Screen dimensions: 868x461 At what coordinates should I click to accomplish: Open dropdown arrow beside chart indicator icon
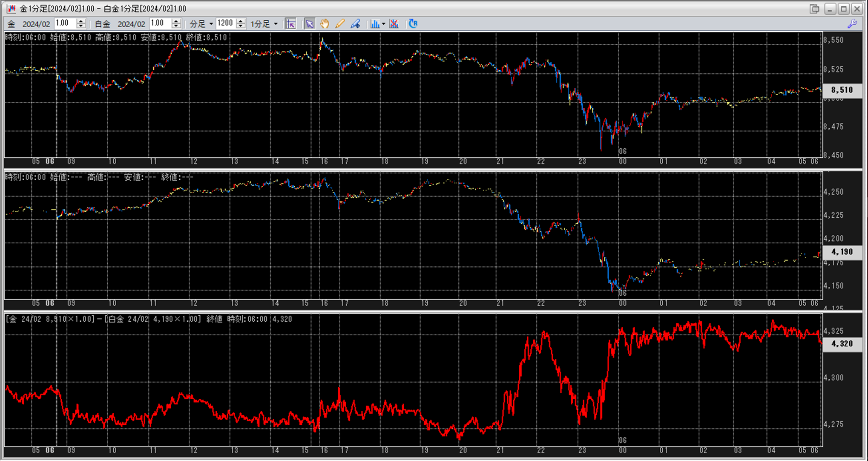[x=383, y=24]
